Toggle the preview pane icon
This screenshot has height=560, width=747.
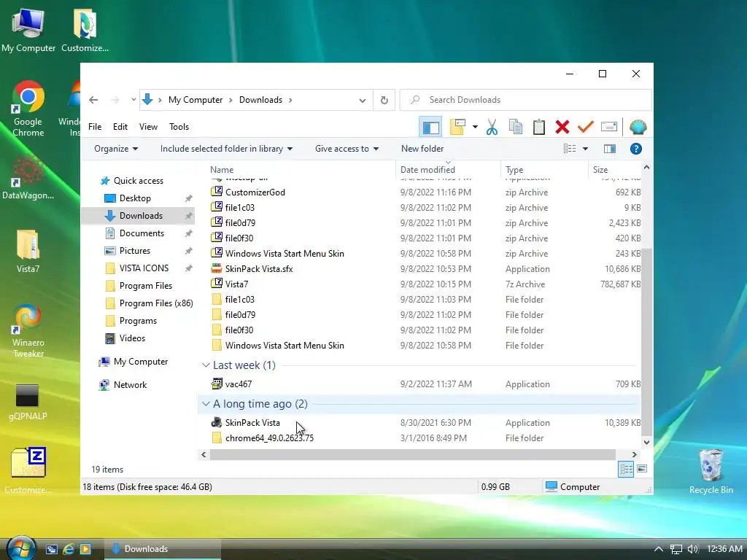[610, 149]
